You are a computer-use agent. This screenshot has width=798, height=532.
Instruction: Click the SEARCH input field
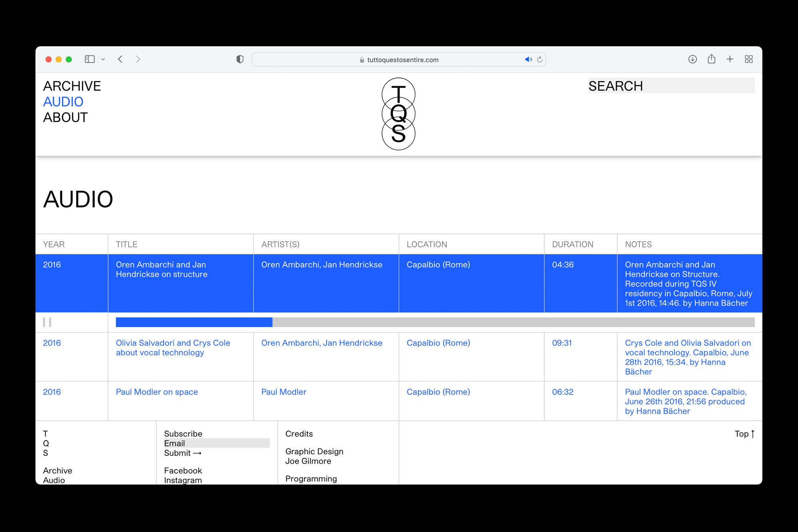672,86
